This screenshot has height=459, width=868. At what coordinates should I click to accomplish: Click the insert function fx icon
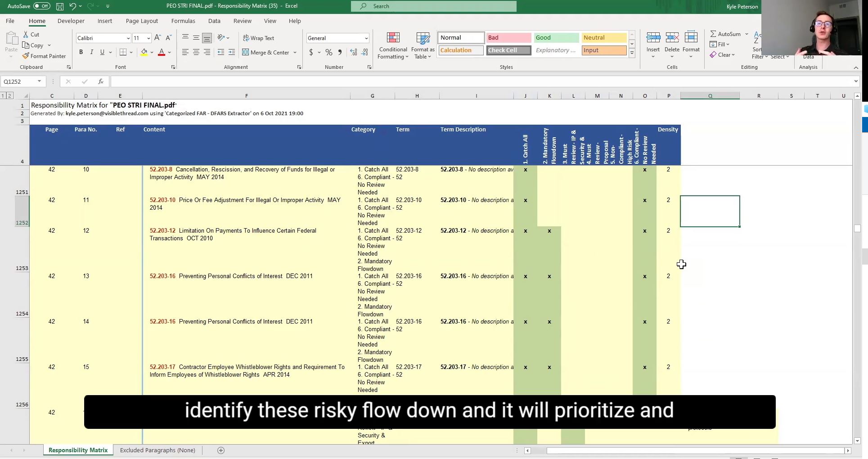(x=101, y=81)
